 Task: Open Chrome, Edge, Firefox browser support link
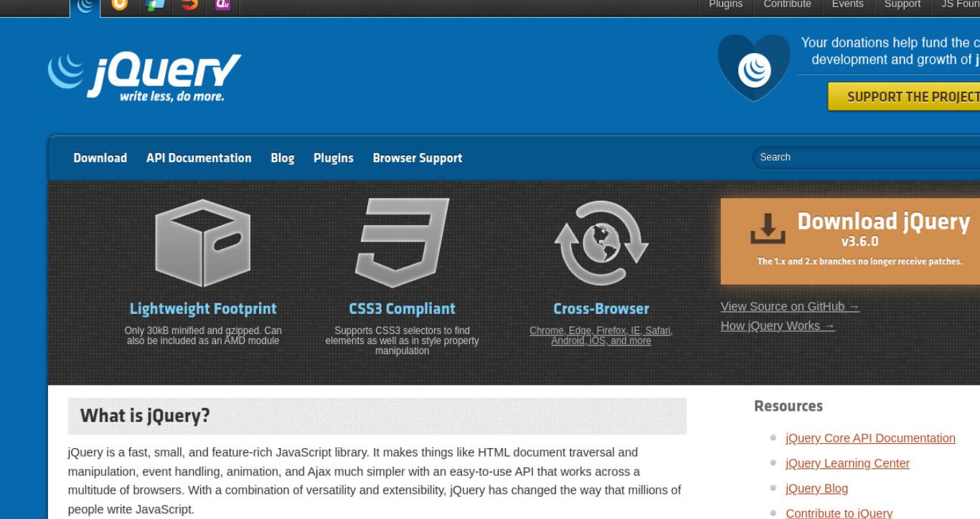601,335
